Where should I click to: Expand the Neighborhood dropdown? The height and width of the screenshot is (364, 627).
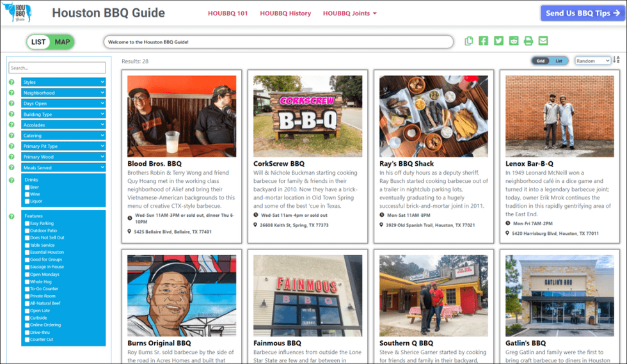63,93
